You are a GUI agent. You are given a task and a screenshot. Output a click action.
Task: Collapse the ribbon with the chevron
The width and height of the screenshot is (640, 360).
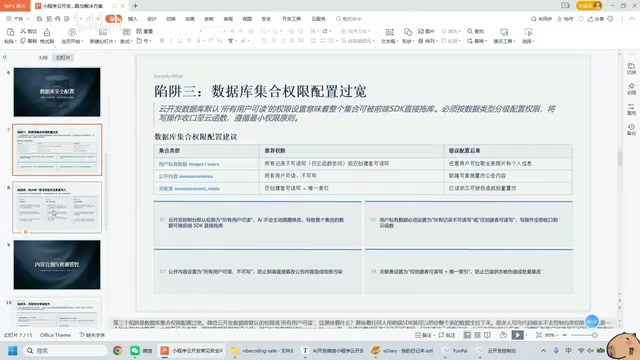click(631, 19)
